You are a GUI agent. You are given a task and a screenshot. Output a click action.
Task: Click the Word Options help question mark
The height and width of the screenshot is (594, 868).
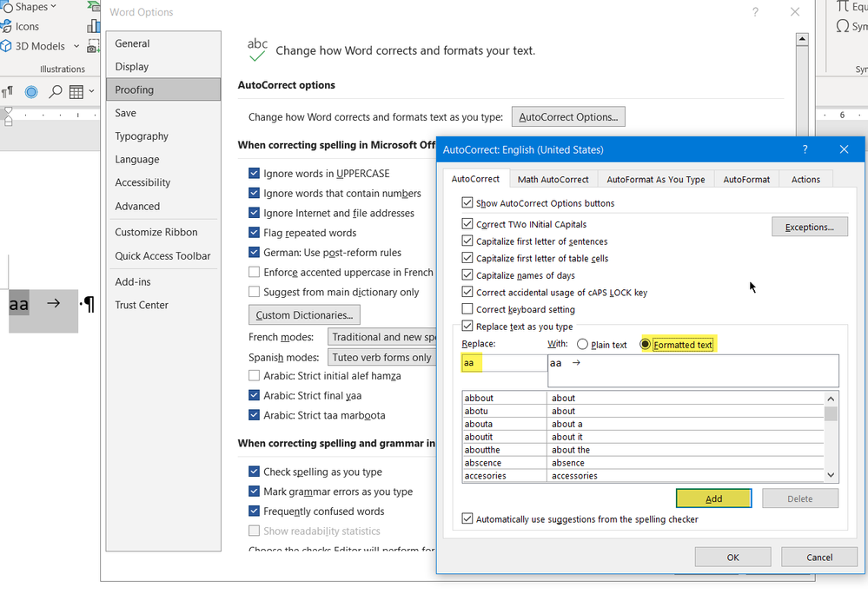755,11
